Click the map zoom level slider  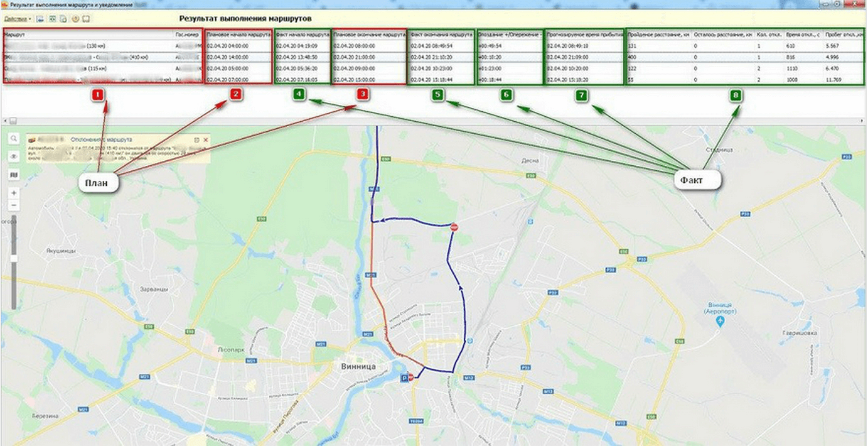coord(13,258)
